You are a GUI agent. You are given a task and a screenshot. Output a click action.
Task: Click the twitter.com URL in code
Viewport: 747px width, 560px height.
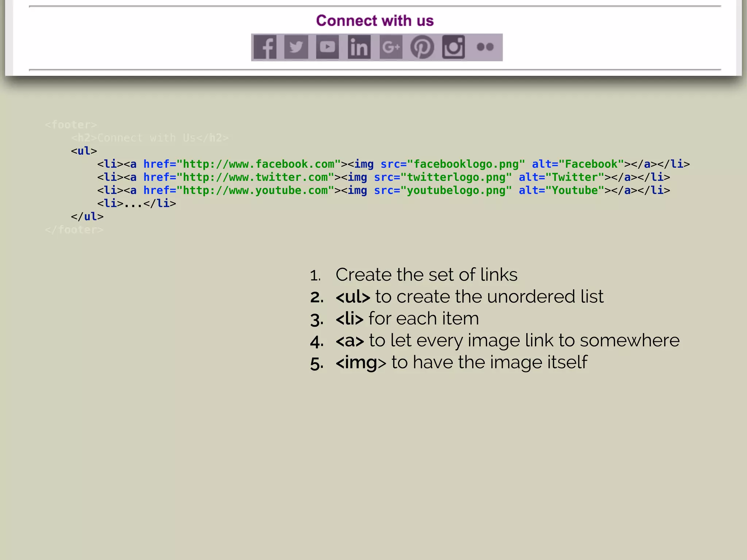(x=255, y=177)
